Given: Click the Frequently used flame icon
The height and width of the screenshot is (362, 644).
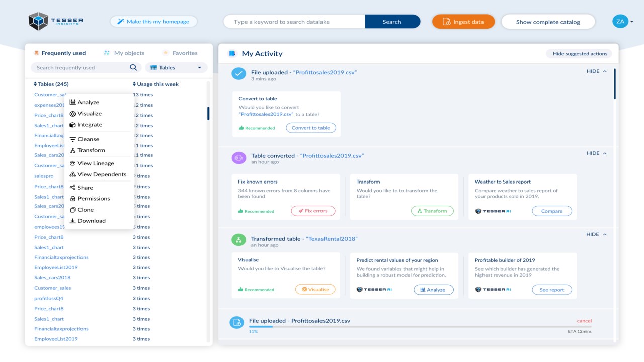Looking at the screenshot, I should 36,53.
